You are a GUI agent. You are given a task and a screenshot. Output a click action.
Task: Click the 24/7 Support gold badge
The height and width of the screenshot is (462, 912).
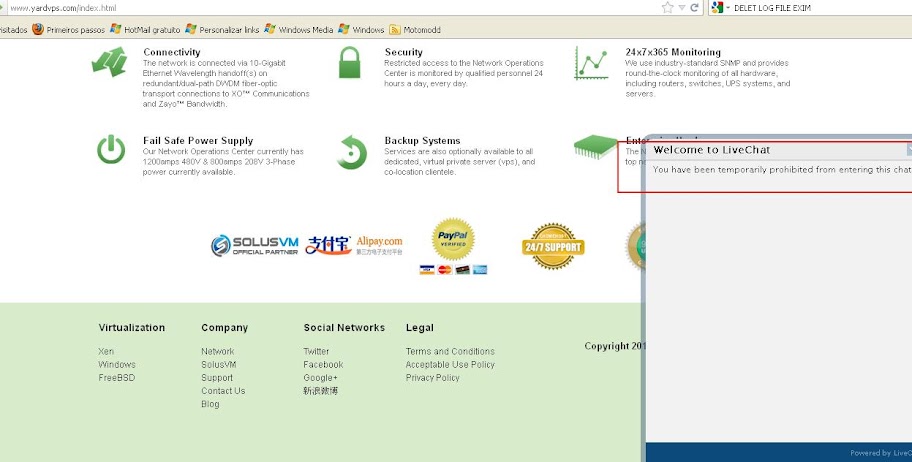coord(553,246)
